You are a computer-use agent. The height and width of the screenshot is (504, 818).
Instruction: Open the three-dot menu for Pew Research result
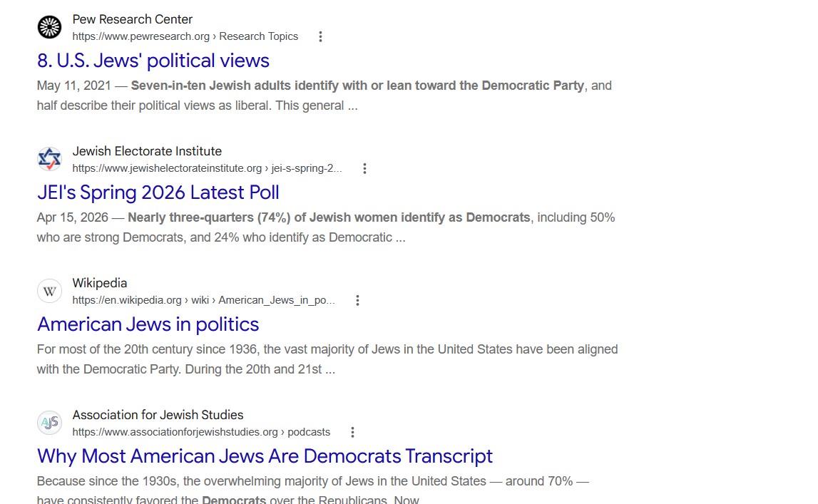point(320,36)
